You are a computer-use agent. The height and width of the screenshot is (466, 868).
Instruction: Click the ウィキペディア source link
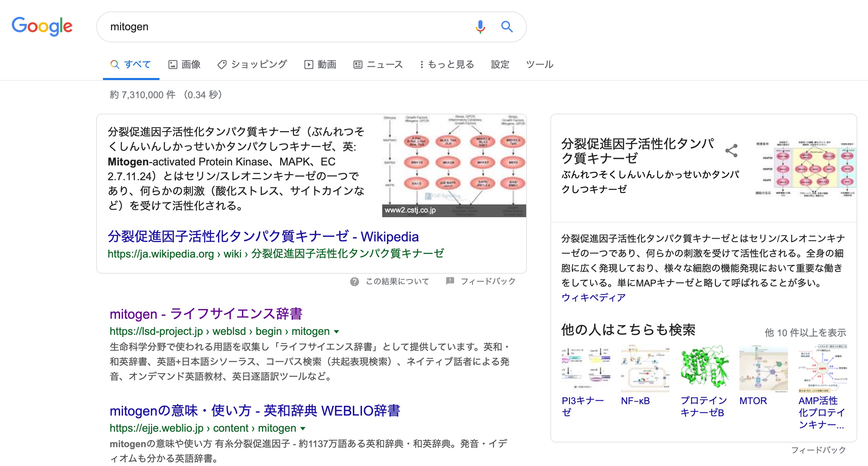(593, 297)
